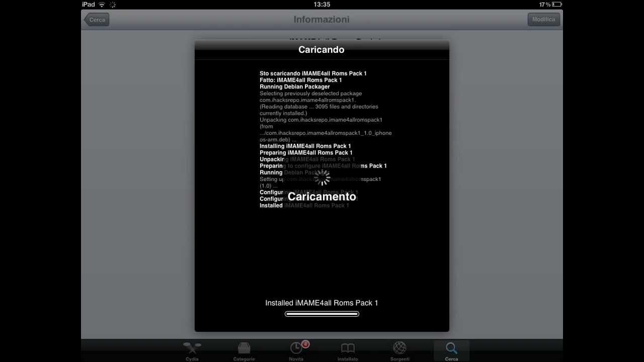Click the 17% battery percentage
The image size is (644, 362).
545,5
